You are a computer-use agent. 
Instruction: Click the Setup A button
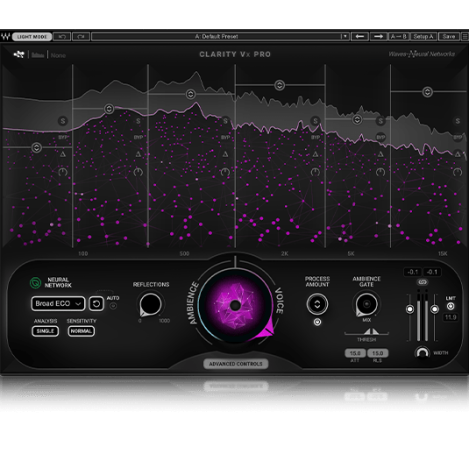click(423, 36)
